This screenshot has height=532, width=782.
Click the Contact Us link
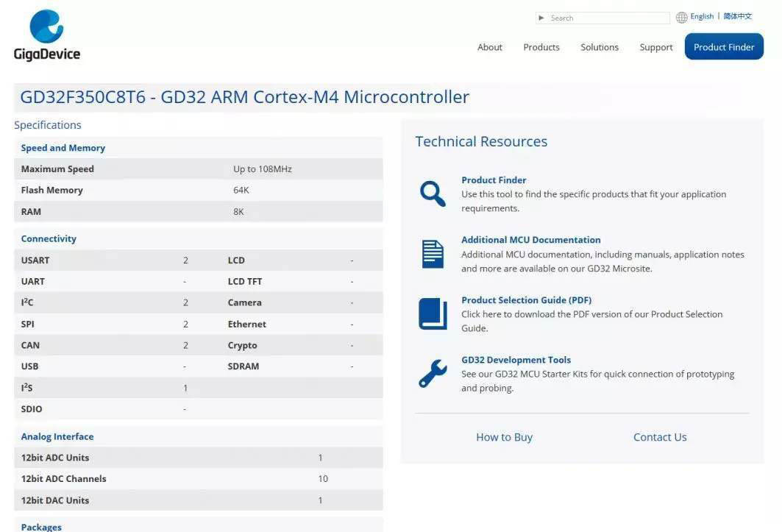[x=660, y=437]
